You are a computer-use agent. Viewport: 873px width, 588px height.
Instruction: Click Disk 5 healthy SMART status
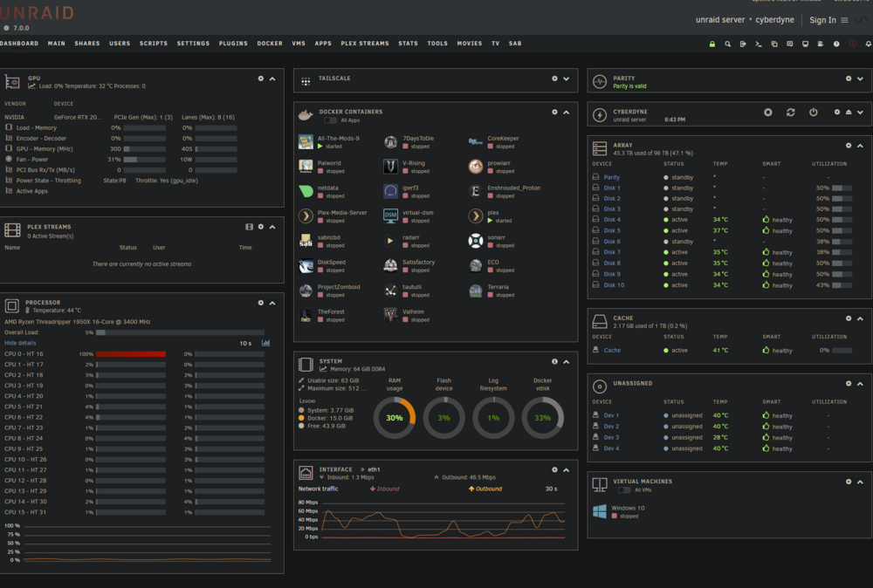(777, 231)
